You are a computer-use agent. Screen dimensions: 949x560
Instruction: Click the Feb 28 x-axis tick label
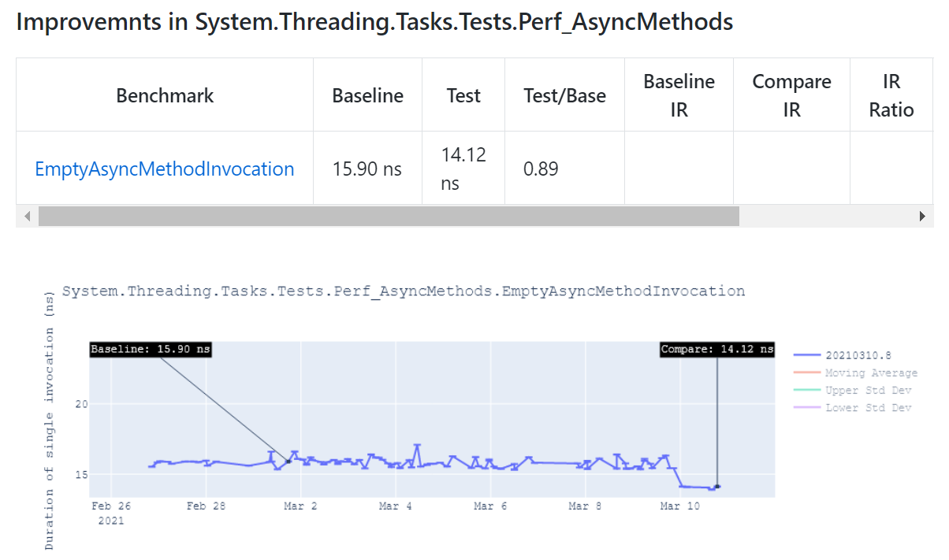[x=206, y=506]
